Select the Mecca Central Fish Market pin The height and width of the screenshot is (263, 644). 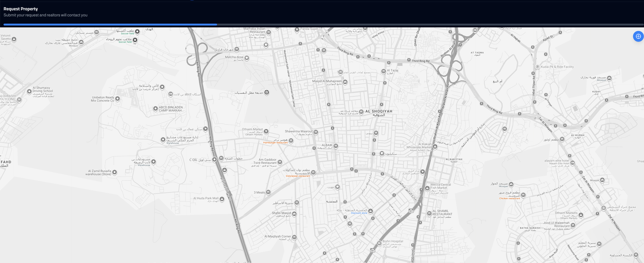(x=427, y=188)
